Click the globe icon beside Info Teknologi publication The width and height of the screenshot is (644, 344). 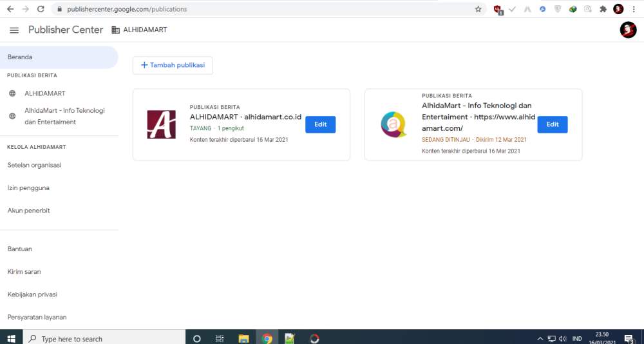[12, 117]
